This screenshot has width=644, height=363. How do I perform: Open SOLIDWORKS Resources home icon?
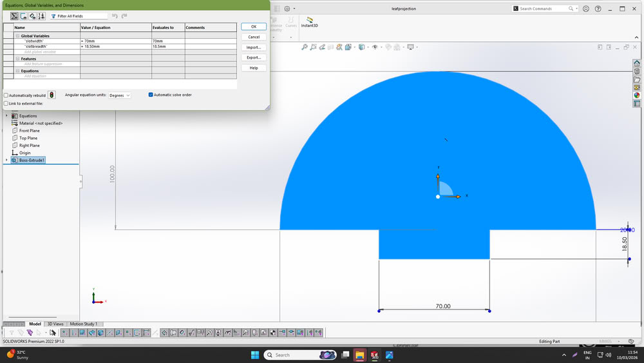click(637, 63)
